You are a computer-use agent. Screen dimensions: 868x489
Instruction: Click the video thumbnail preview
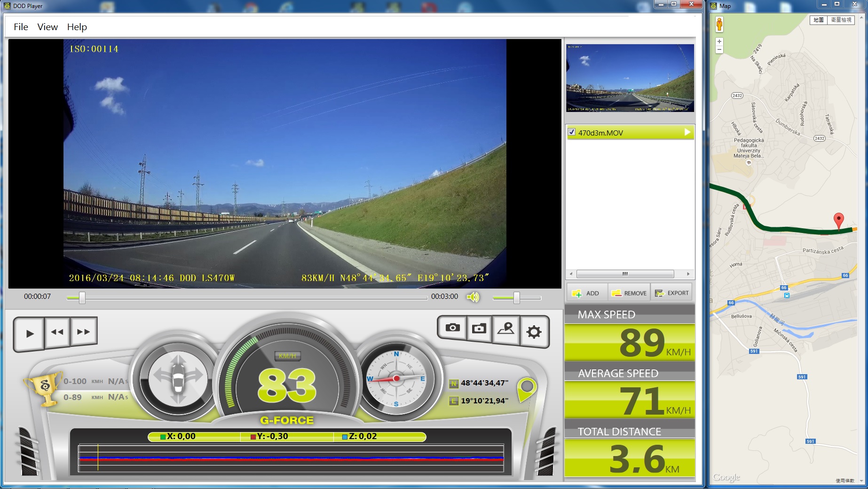click(630, 78)
